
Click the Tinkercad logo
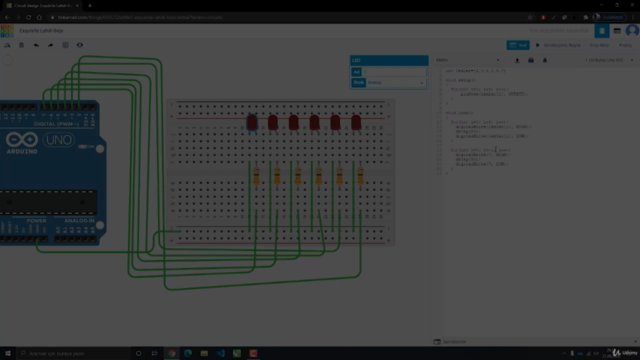(7, 31)
